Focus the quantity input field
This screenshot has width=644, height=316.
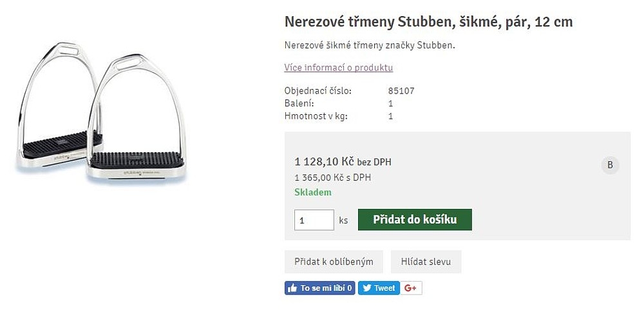tap(314, 220)
